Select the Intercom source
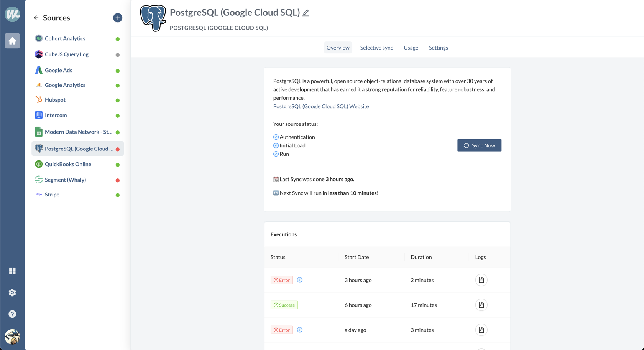The image size is (644, 350). [77, 115]
